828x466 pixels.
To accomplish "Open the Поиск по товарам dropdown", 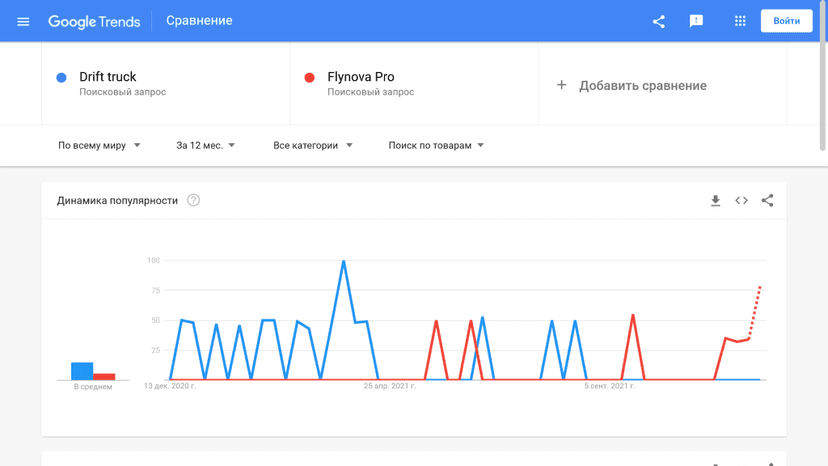I will [436, 145].
